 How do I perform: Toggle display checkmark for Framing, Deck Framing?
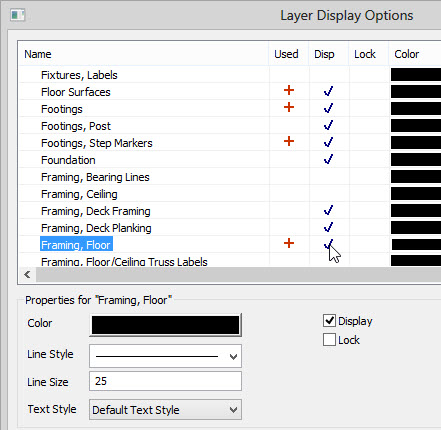(328, 210)
